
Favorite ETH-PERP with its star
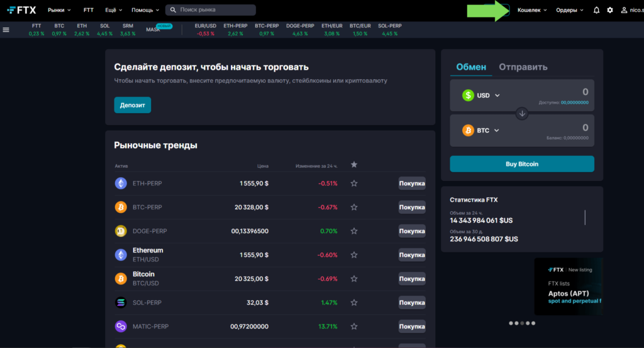coord(354,183)
